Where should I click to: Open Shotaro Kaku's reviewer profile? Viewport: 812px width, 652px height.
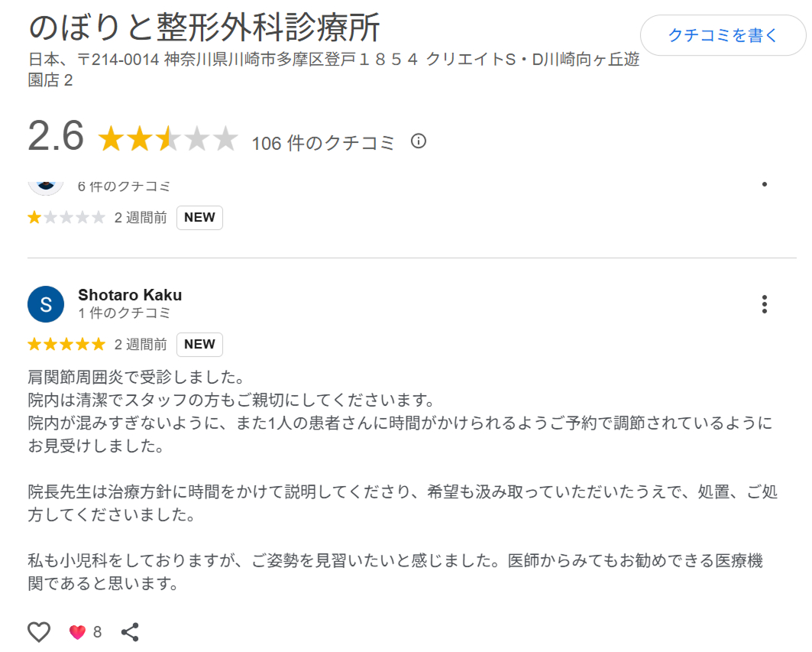tap(129, 294)
